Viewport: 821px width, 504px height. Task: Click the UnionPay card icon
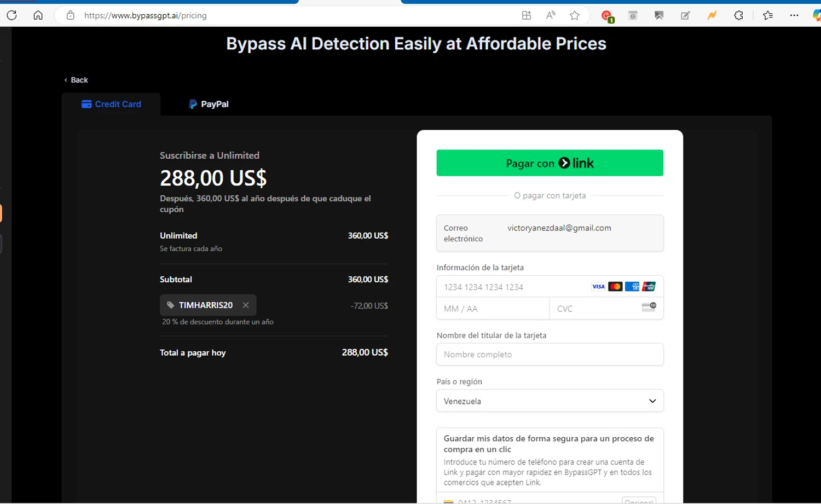point(649,287)
